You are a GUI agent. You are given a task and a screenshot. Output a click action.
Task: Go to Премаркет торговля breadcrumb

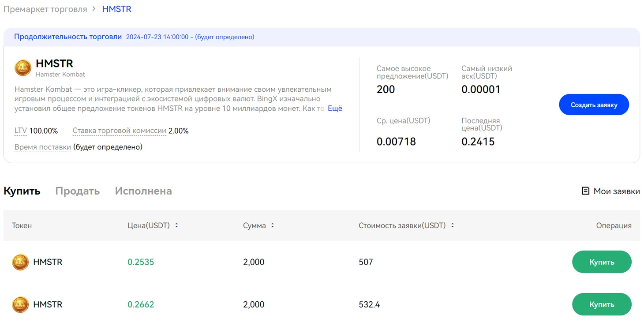(x=45, y=9)
